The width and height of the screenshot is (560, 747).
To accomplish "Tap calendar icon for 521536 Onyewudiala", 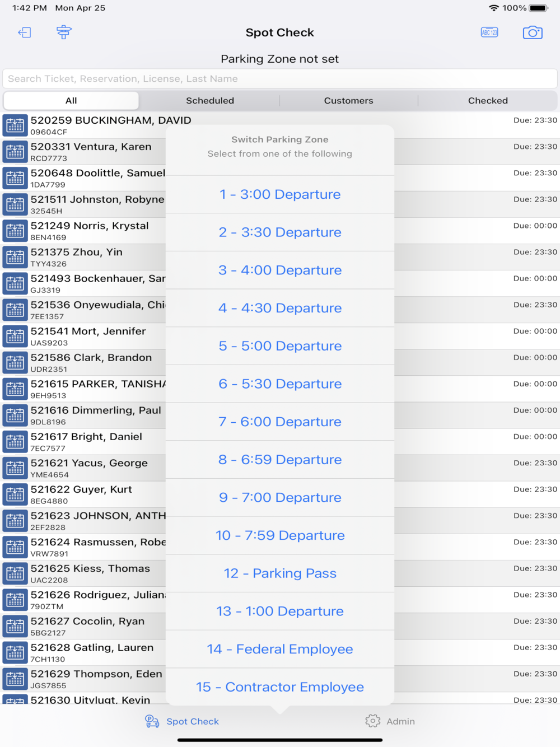I will click(15, 310).
